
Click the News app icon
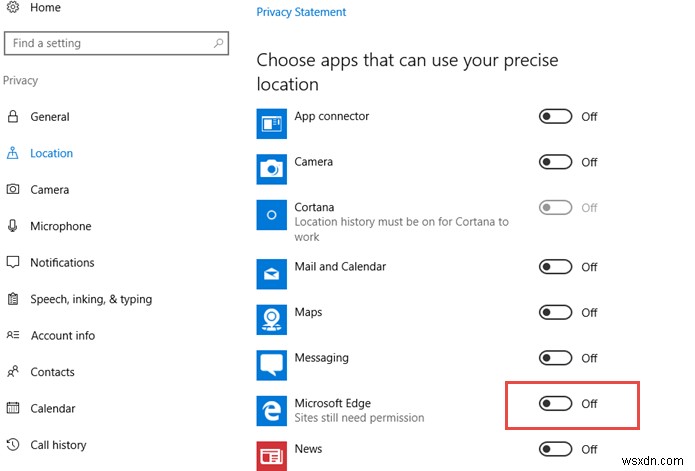point(271,453)
